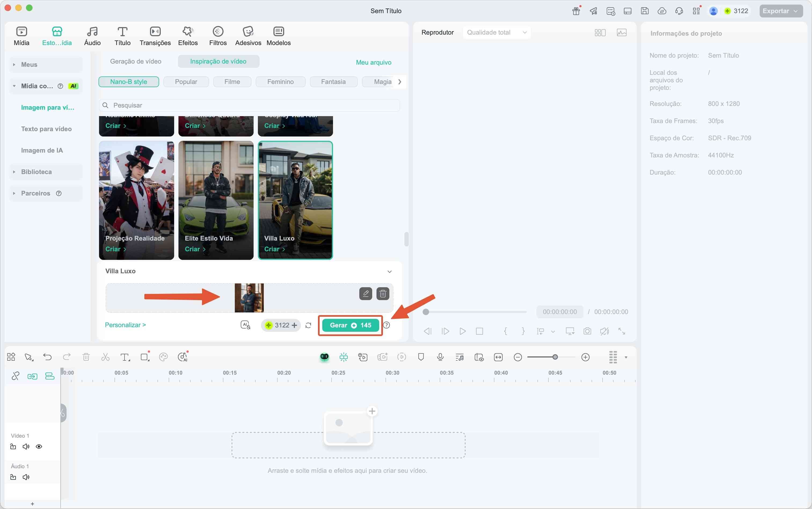Select the Nano-B style category filter
Viewport: 812px width, 509px height.
128,82
